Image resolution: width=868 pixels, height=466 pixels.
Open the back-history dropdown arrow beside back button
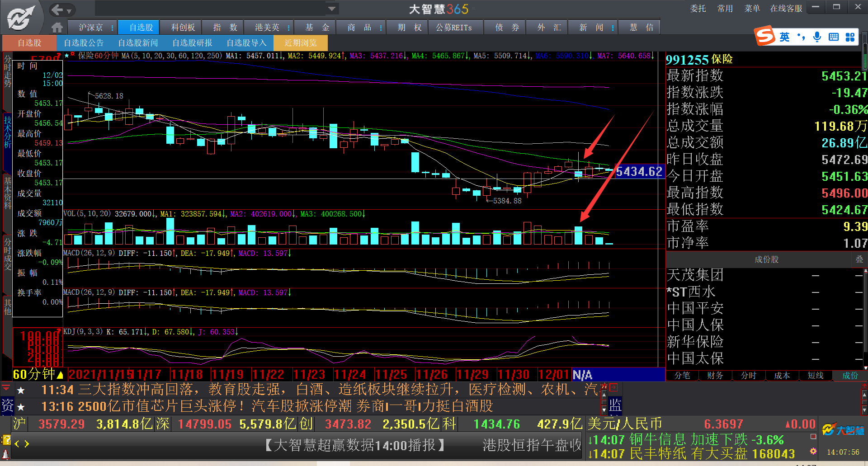point(69,11)
